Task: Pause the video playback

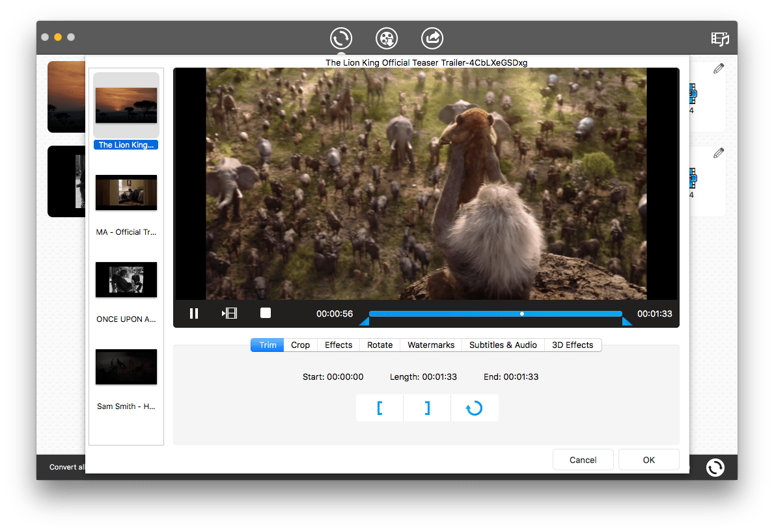Action: pyautogui.click(x=194, y=313)
